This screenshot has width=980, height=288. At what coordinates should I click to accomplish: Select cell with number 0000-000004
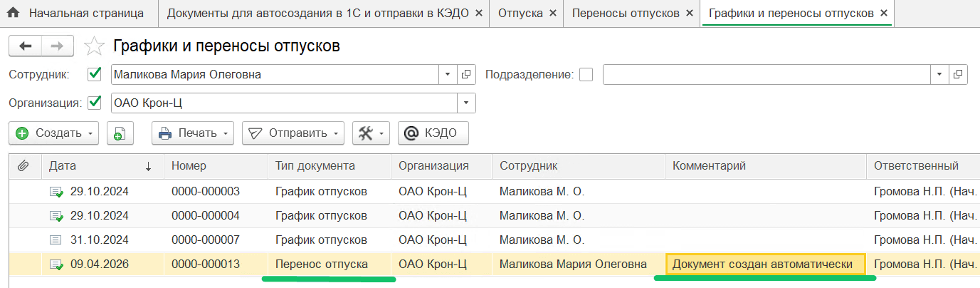(215, 215)
